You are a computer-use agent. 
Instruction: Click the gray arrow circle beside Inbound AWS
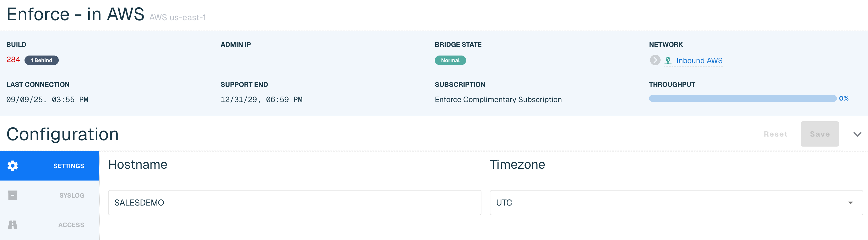click(655, 60)
